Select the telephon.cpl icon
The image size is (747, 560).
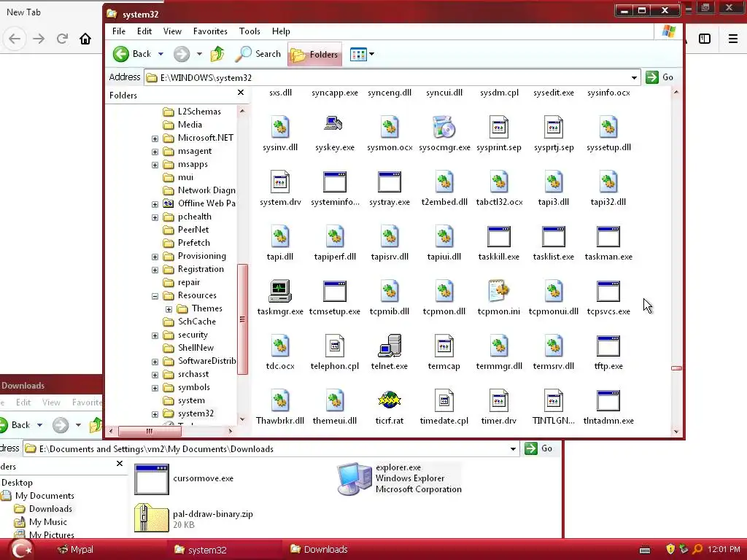334,346
